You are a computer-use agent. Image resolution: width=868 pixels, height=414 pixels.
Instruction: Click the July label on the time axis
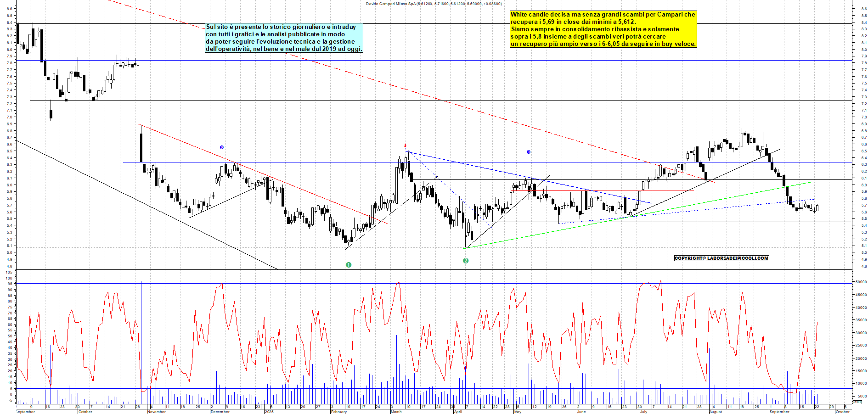pos(643,412)
